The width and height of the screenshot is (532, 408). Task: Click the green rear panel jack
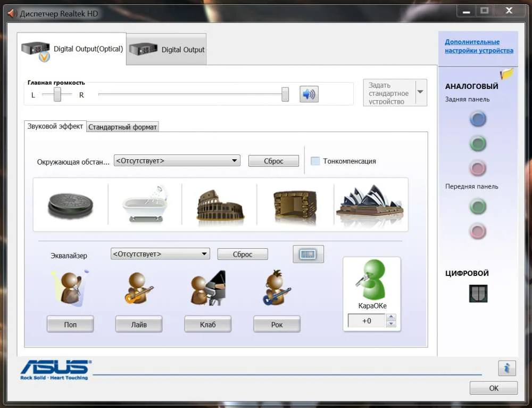pyautogui.click(x=478, y=143)
